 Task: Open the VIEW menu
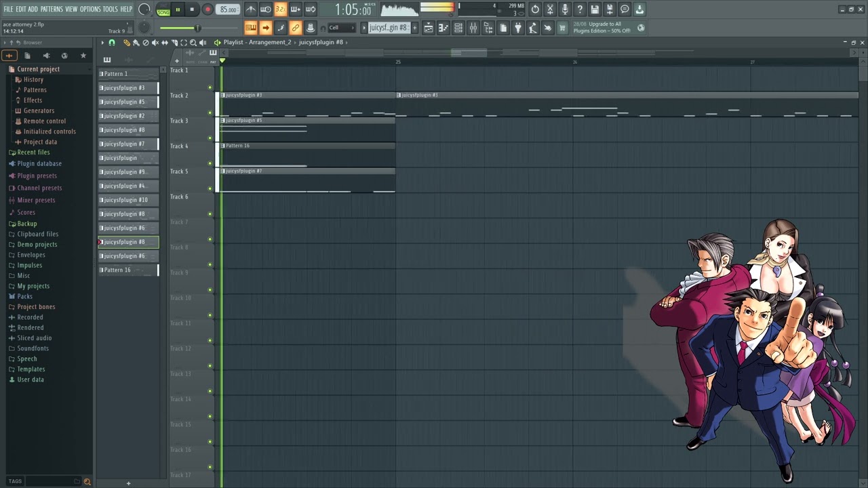tap(71, 9)
